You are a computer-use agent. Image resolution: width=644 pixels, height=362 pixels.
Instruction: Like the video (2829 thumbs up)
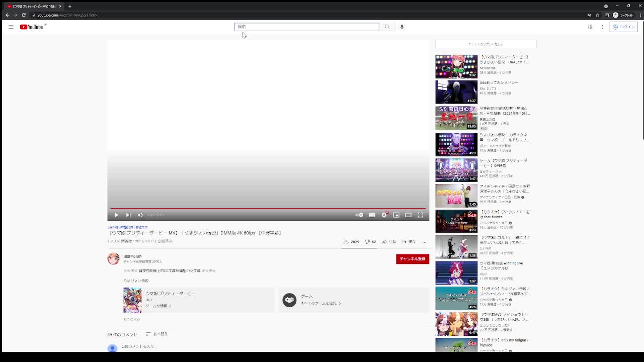[351, 242]
